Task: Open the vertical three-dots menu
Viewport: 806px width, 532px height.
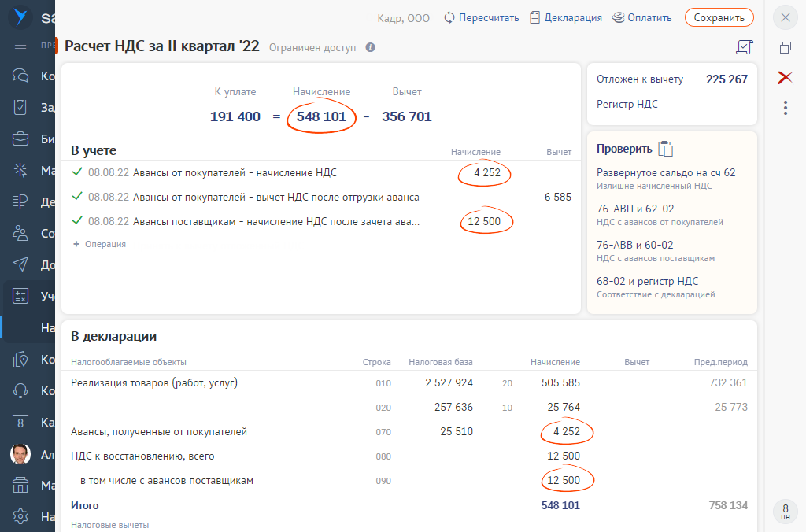Action: (785, 108)
